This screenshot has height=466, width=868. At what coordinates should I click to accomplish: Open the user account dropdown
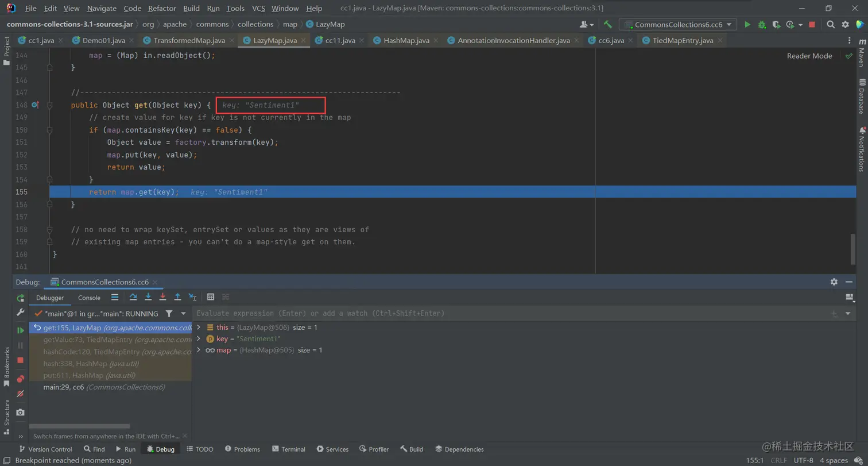[x=587, y=25]
